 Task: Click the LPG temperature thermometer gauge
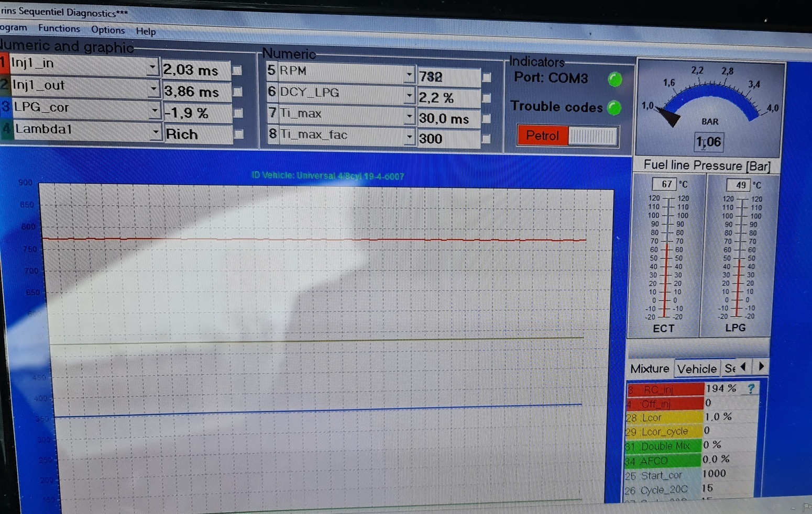[739, 256]
